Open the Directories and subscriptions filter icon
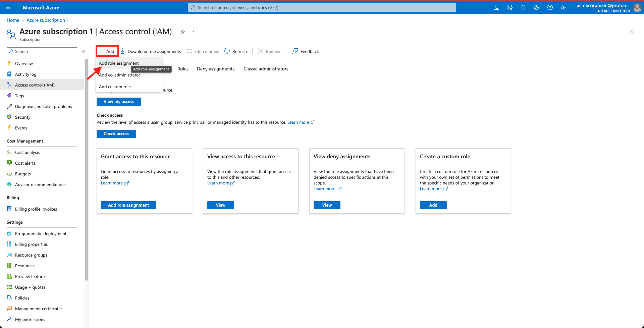Viewport: 644px width, 328px height. click(x=510, y=7)
